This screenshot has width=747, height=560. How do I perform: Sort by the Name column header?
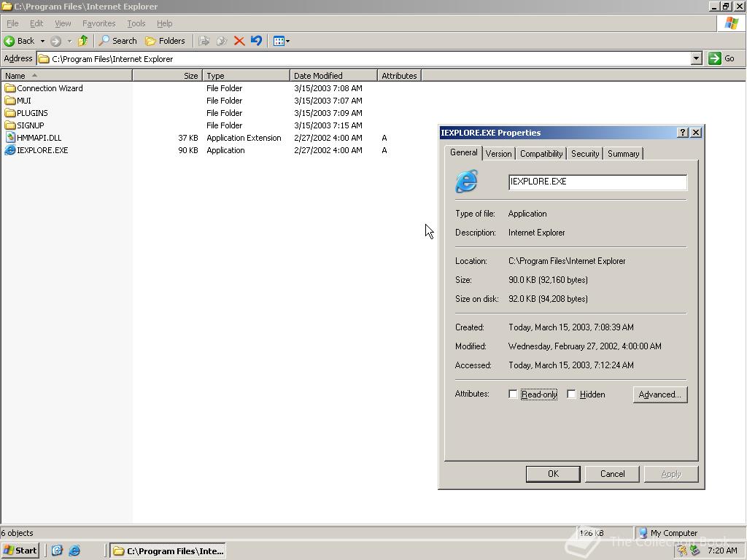[66, 75]
